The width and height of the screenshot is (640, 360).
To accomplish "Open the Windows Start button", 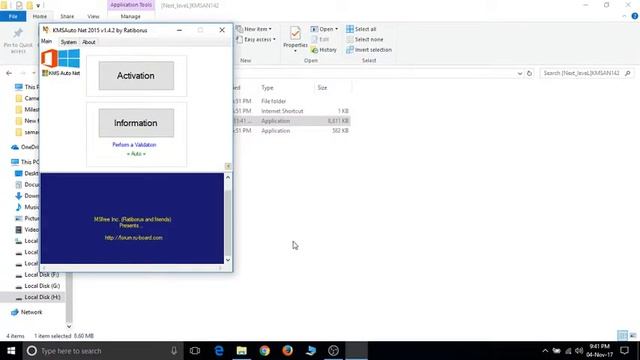I will pos(11,351).
